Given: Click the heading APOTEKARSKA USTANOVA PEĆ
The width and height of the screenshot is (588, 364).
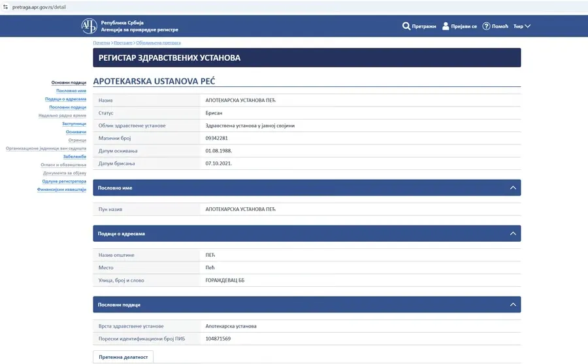Looking at the screenshot, I should click(154, 82).
